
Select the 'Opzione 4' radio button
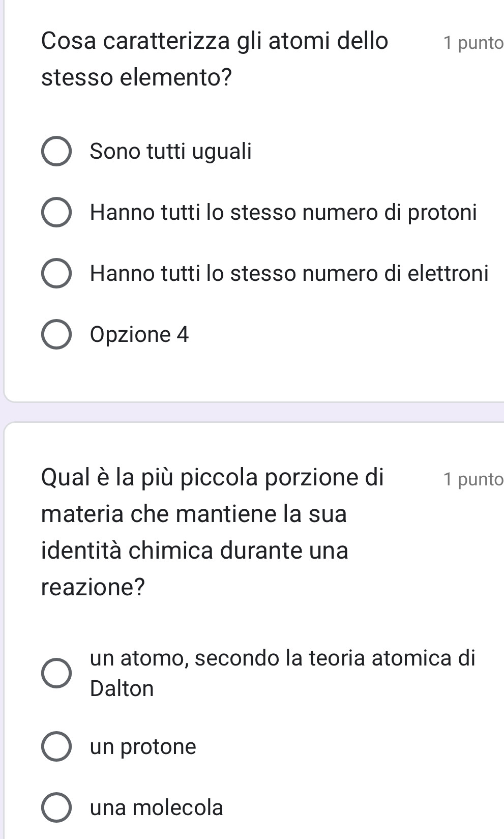pos(56,335)
